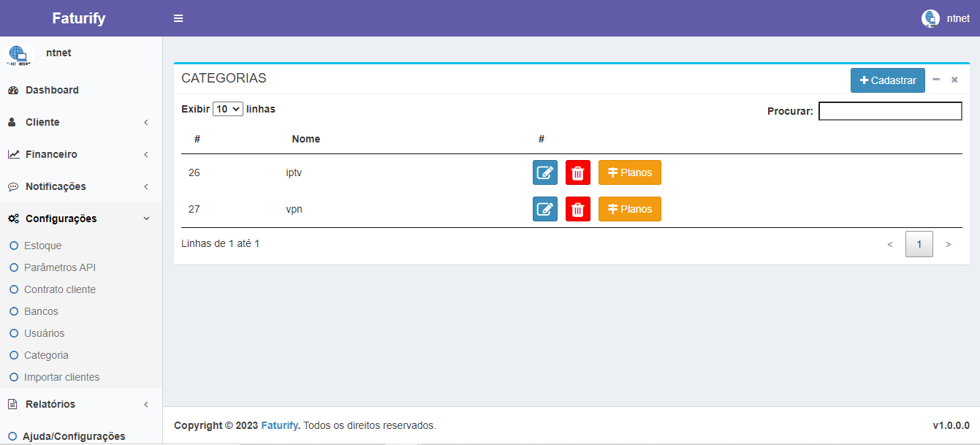Focus the Procurar search field
Image resolution: width=980 pixels, height=445 pixels.
click(889, 111)
